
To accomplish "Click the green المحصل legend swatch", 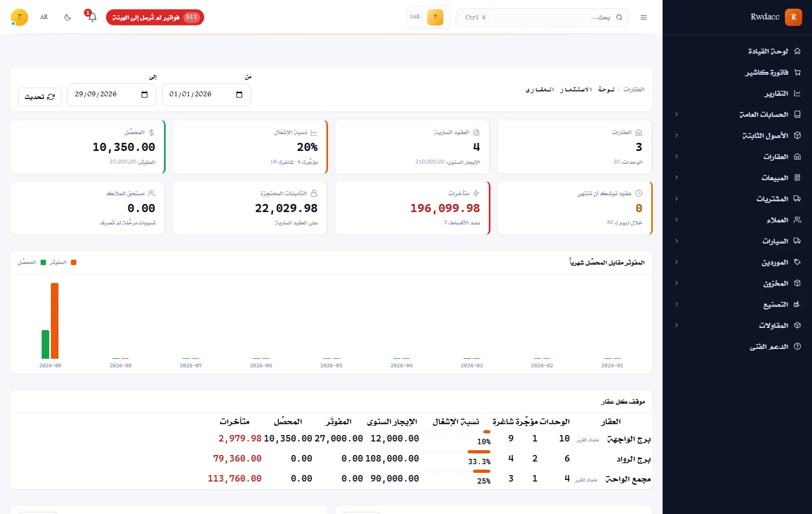I will pos(43,262).
